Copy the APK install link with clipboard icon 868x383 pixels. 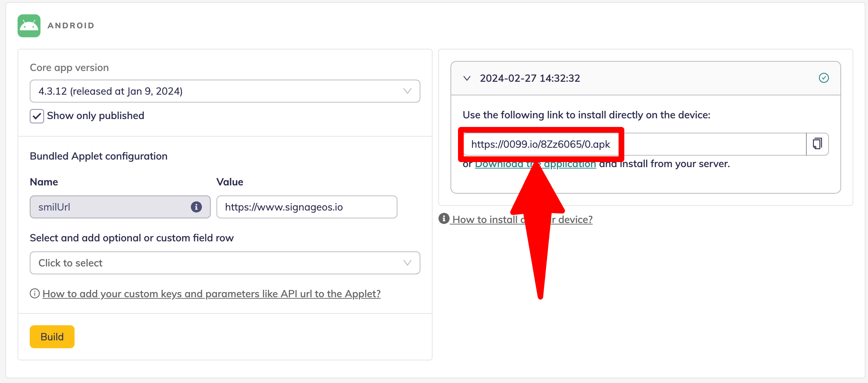click(x=817, y=144)
